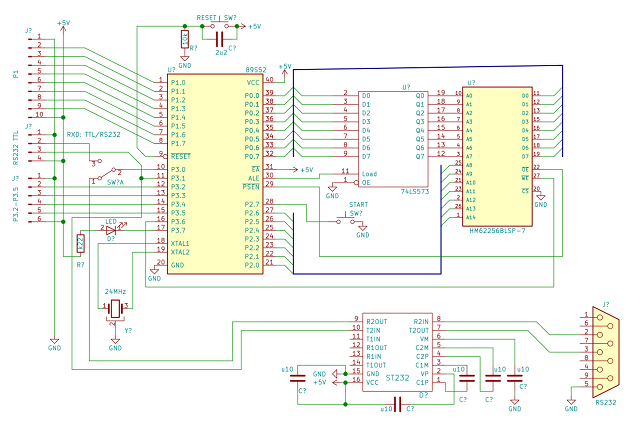
Task: Click the GND symbol below the crystal
Action: (x=115, y=342)
